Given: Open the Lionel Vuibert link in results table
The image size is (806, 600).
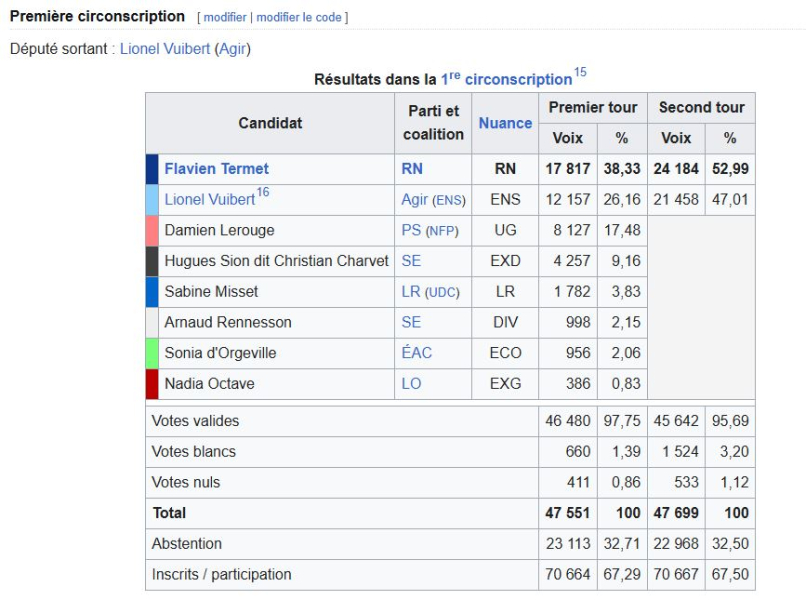Looking at the screenshot, I should tap(210, 199).
